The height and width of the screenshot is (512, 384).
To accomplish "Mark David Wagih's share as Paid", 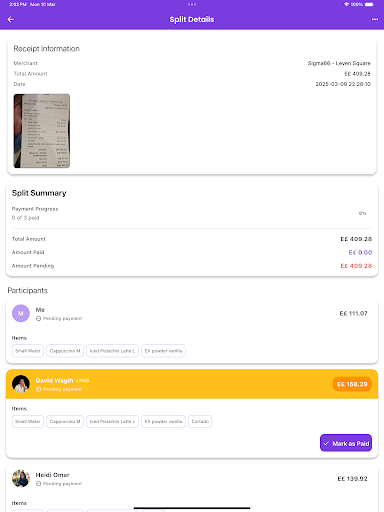I will click(x=346, y=443).
